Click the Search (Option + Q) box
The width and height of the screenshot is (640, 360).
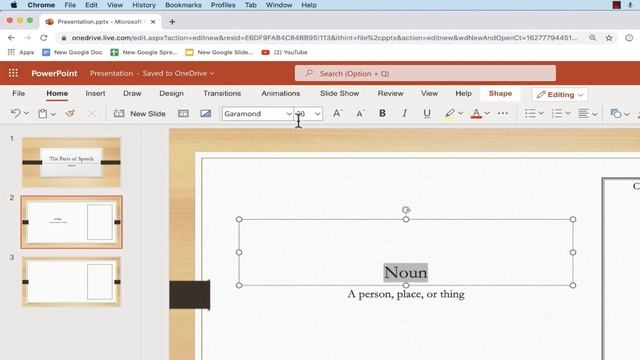[425, 73]
